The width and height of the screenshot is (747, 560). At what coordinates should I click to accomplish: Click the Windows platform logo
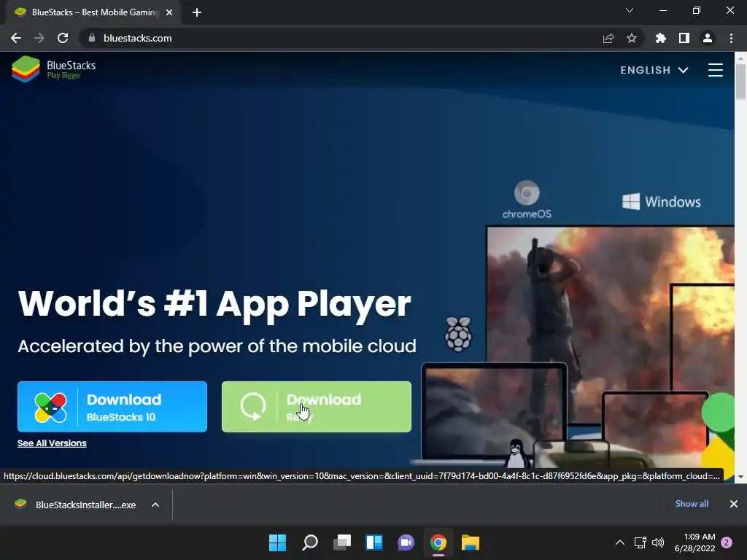coord(661,201)
